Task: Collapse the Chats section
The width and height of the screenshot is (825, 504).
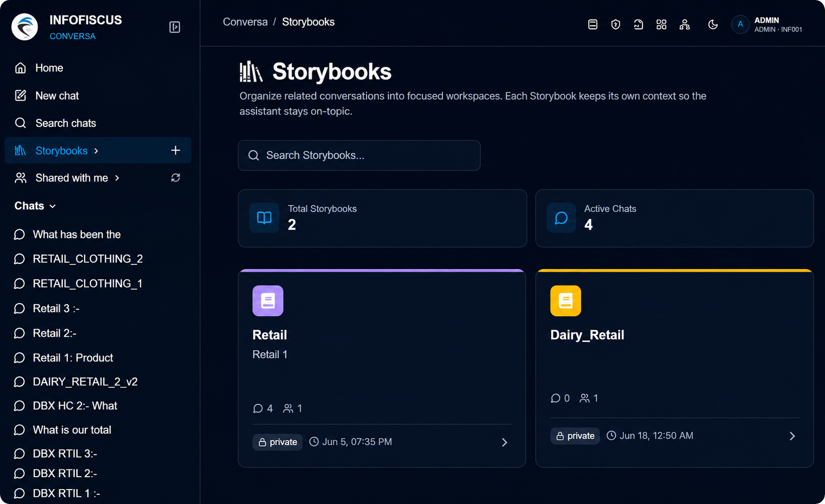Action: click(x=35, y=206)
